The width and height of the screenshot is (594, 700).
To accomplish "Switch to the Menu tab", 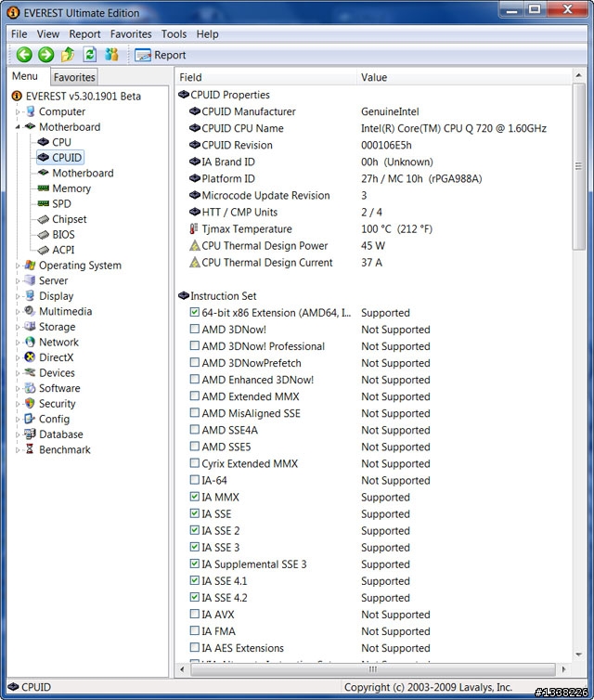I will [x=25, y=76].
